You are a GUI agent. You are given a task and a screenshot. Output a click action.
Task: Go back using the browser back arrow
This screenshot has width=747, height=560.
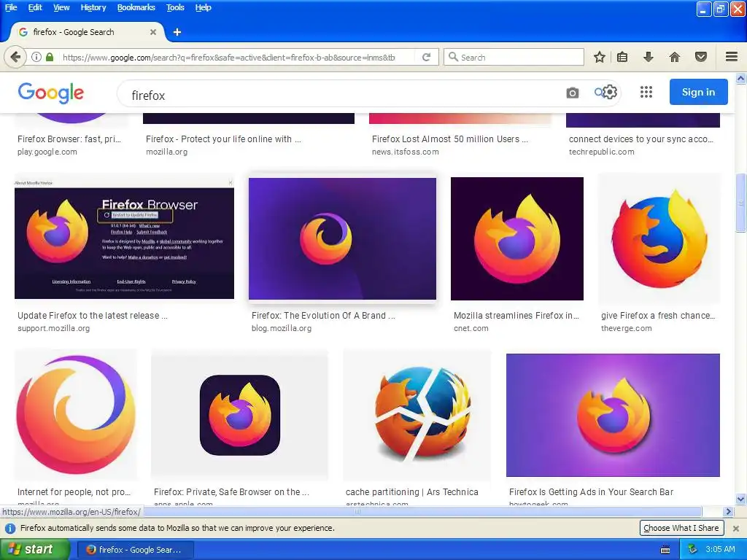(15, 57)
